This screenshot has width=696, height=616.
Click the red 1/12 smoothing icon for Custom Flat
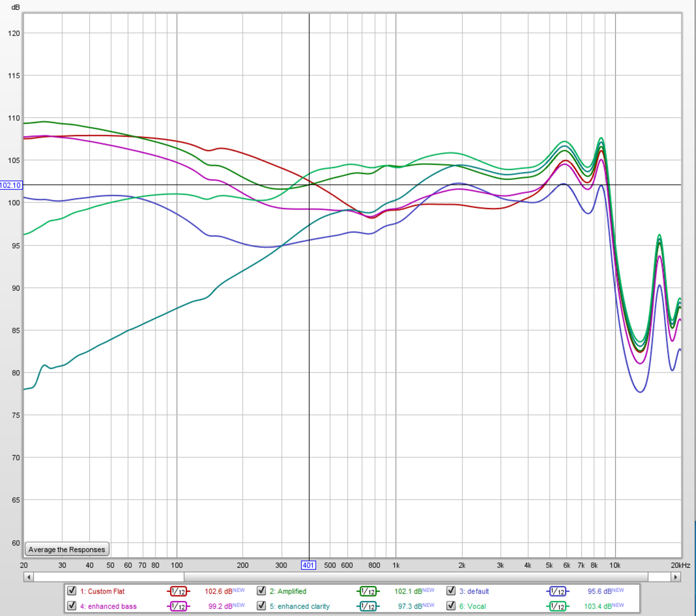click(x=178, y=592)
